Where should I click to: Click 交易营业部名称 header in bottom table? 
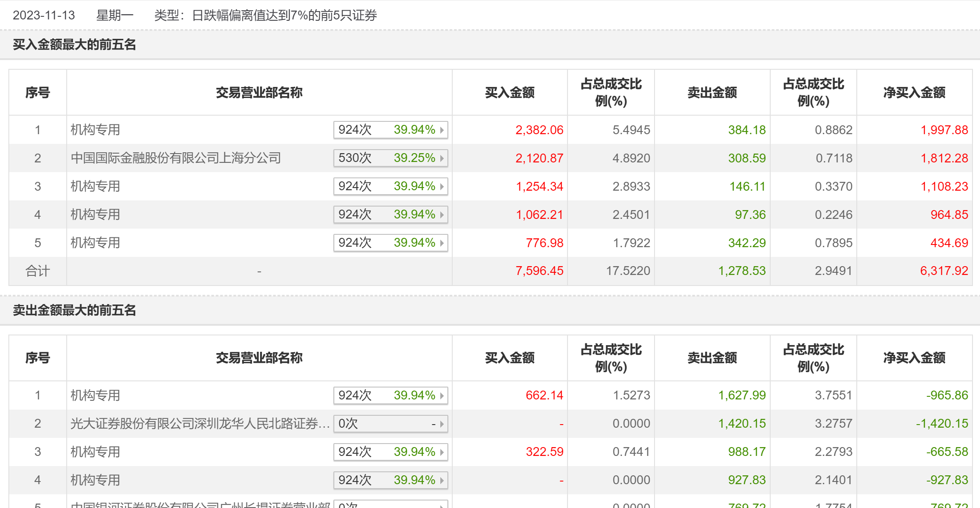pos(259,358)
